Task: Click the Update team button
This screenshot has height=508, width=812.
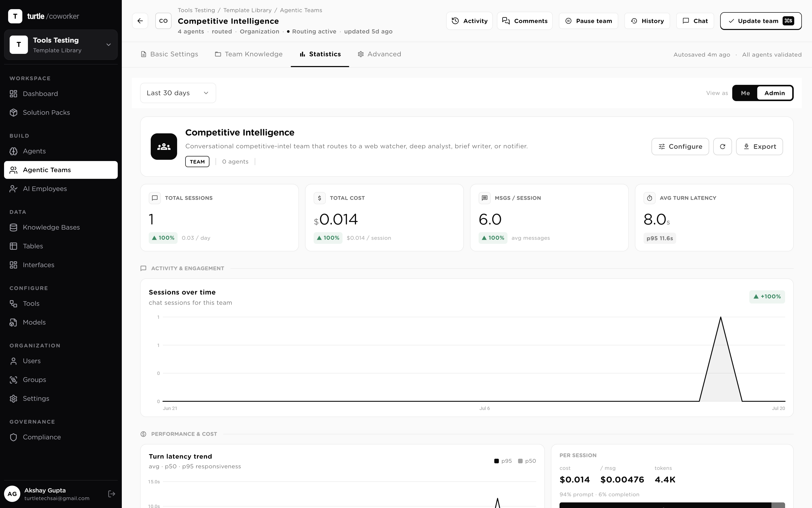Action: [x=761, y=21]
